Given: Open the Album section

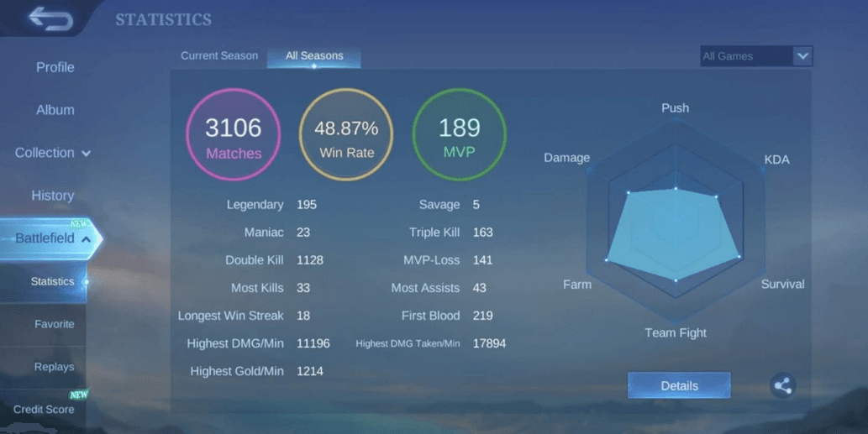Looking at the screenshot, I should 55,109.
